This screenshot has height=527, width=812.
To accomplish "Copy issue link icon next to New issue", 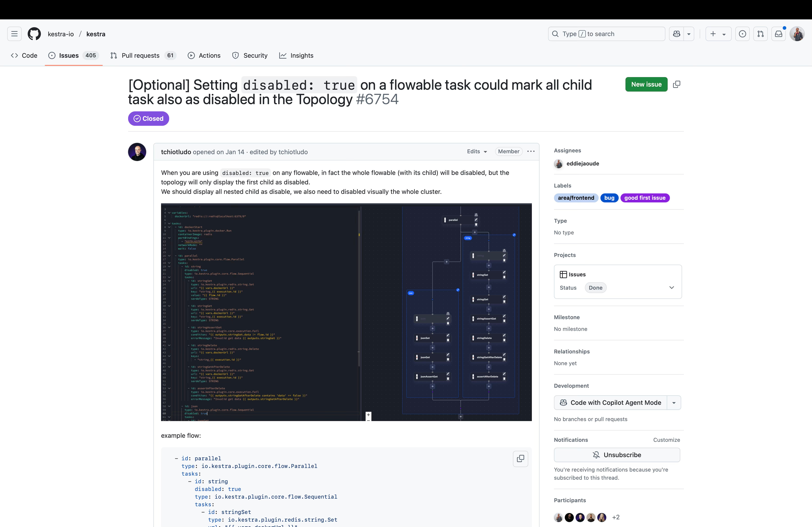I will pos(676,84).
